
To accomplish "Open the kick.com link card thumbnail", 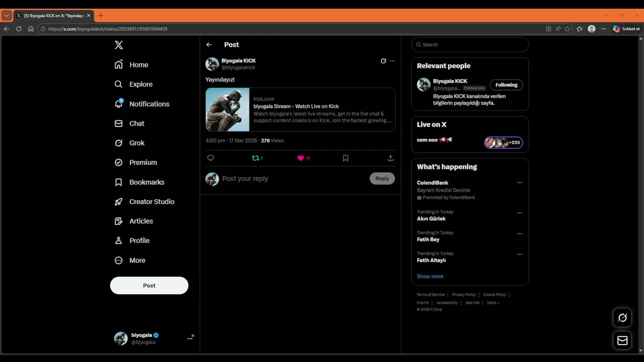I will click(x=227, y=110).
